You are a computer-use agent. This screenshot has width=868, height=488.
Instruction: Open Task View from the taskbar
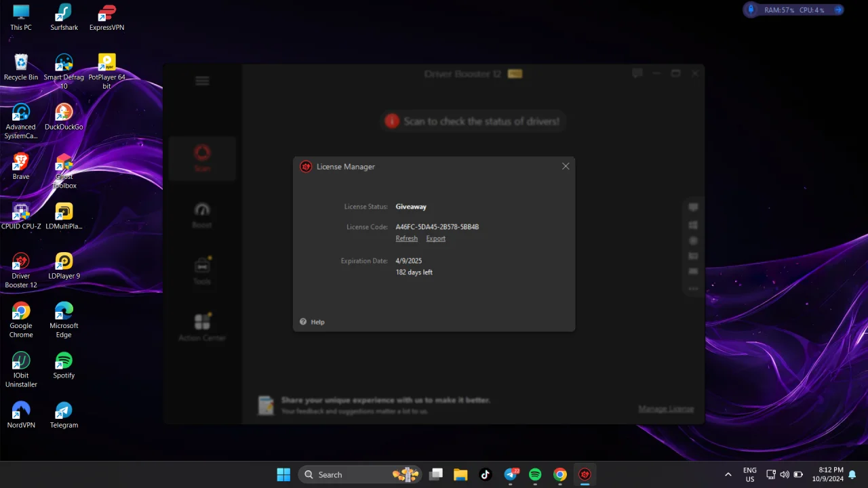coord(436,474)
